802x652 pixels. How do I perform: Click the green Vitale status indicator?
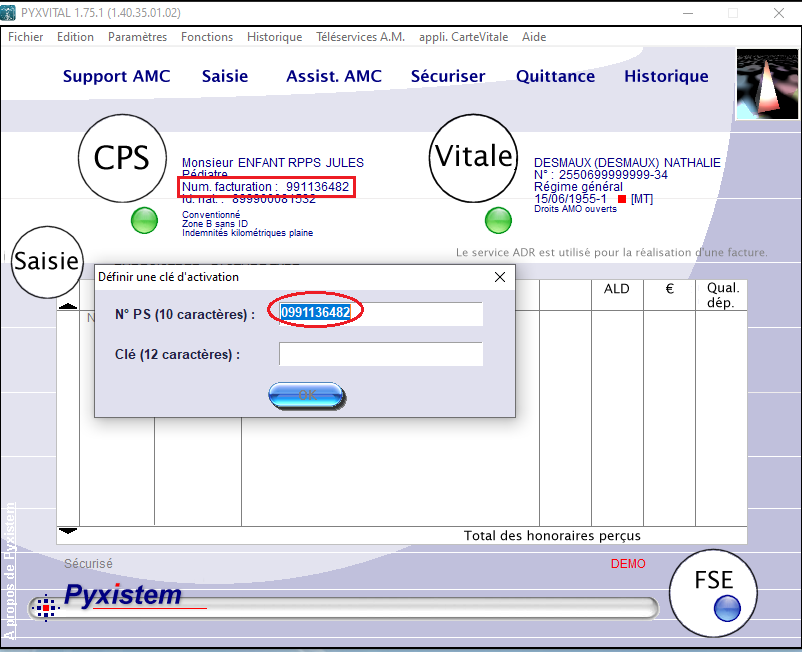tap(498, 220)
